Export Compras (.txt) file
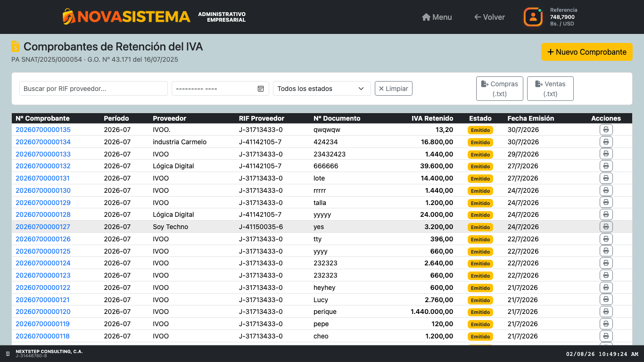Screen dimensions: 644x362 tap(500, 89)
